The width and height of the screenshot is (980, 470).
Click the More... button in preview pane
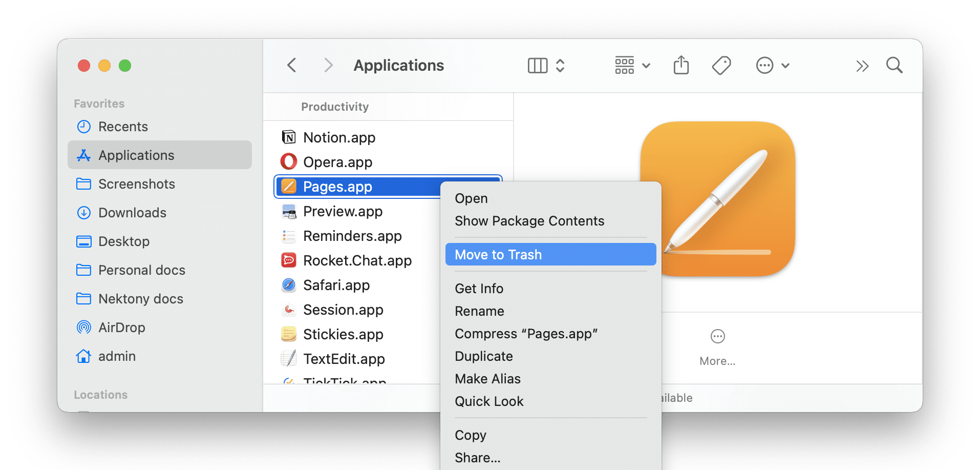pyautogui.click(x=717, y=348)
